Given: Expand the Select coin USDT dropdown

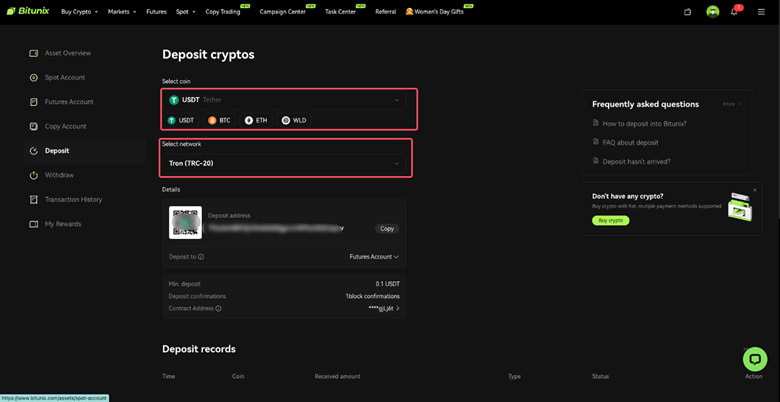Looking at the screenshot, I should 286,100.
